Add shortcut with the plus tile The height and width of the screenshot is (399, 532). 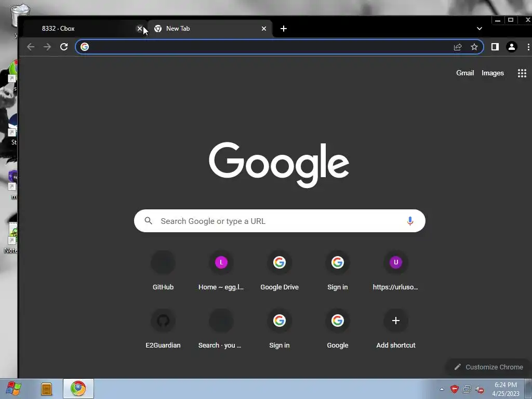[395, 329]
